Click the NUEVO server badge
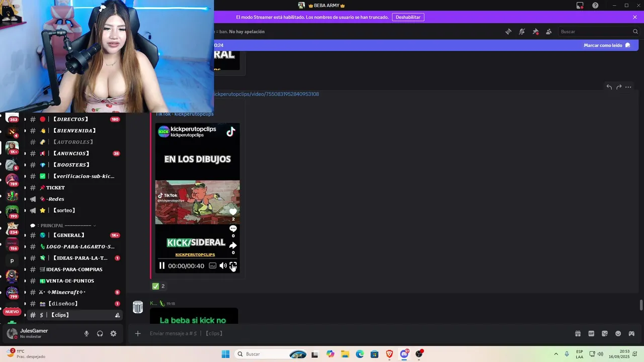This screenshot has height=362, width=644. 12,312
